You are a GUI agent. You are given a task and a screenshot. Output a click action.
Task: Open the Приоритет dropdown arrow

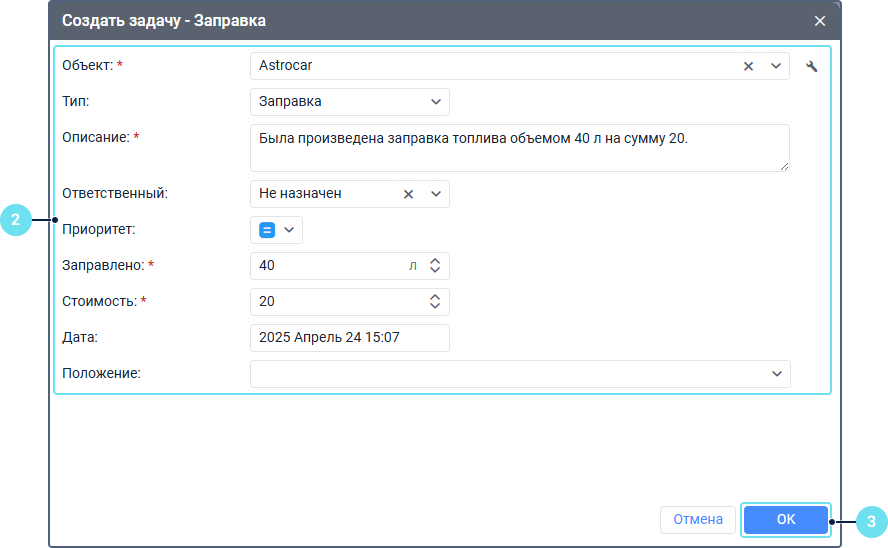289,230
